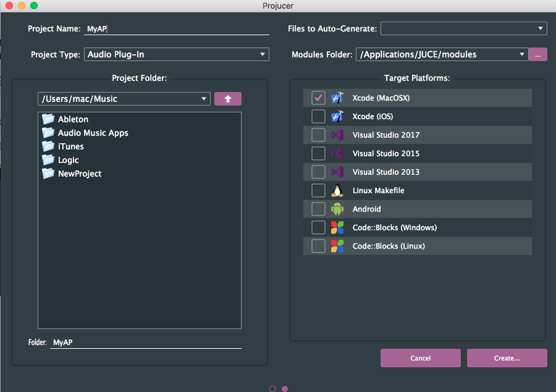Enable the Visual Studio 2015 checkbox
556x392 pixels.
pyautogui.click(x=318, y=153)
